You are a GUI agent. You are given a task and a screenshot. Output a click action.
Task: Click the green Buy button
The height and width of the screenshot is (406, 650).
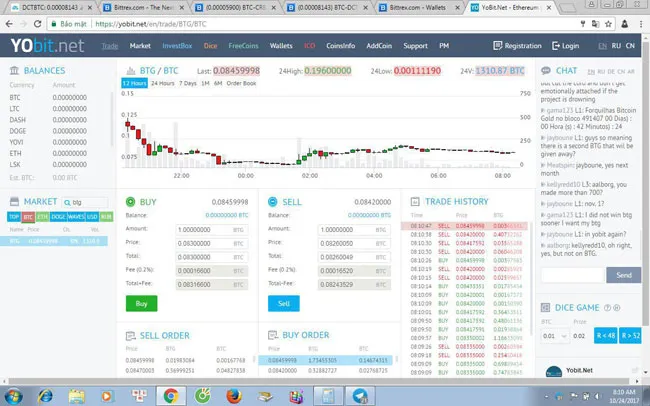pos(141,304)
